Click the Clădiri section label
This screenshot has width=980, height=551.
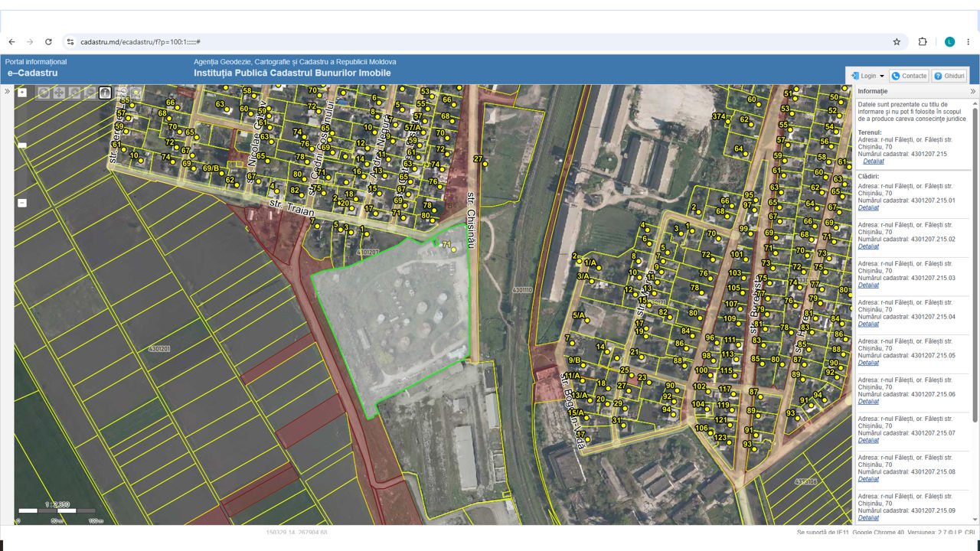pyautogui.click(x=868, y=176)
